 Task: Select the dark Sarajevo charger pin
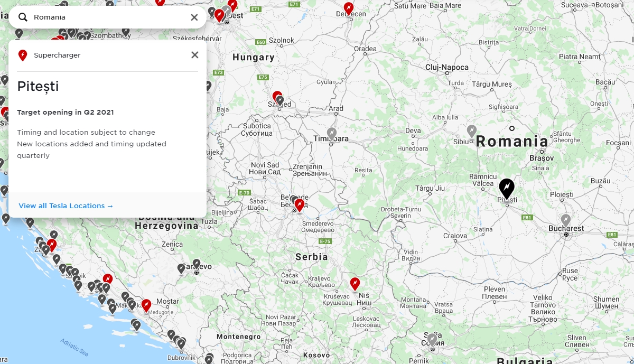pyautogui.click(x=197, y=264)
